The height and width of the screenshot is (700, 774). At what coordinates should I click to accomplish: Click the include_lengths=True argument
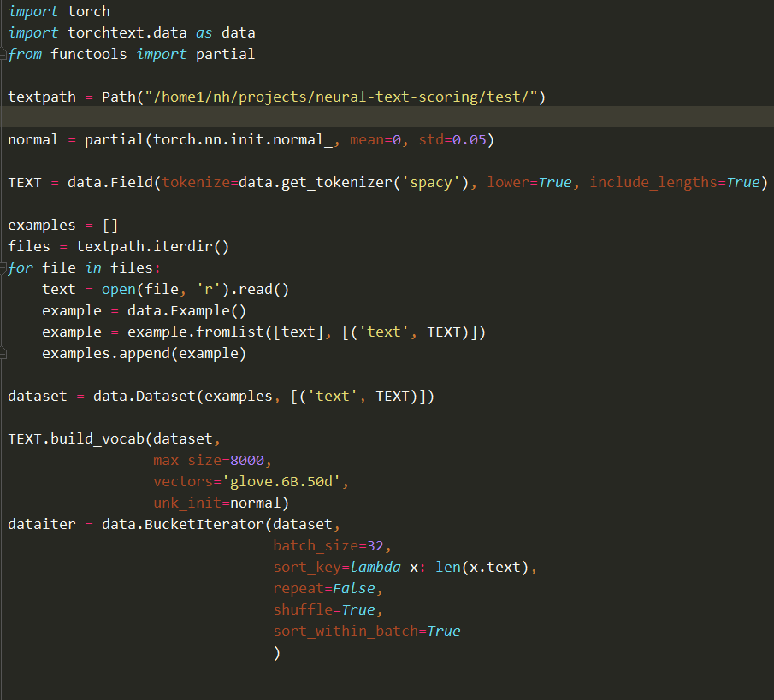pyautogui.click(x=674, y=182)
